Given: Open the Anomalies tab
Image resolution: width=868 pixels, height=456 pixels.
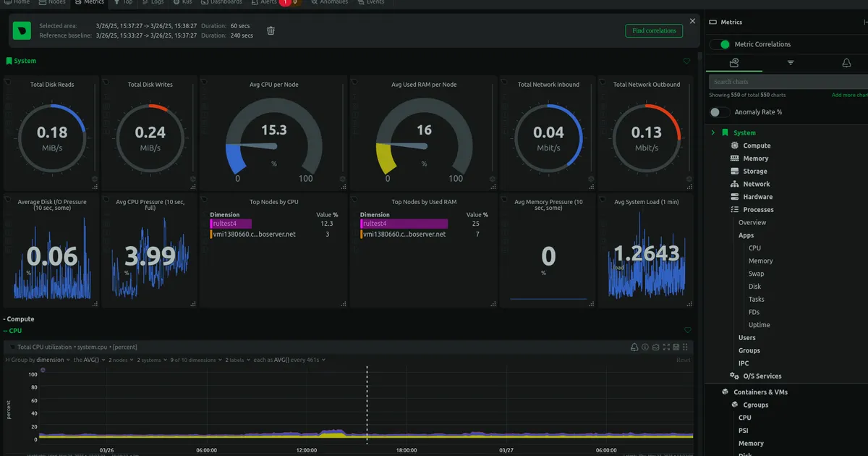Looking at the screenshot, I should [x=328, y=3].
